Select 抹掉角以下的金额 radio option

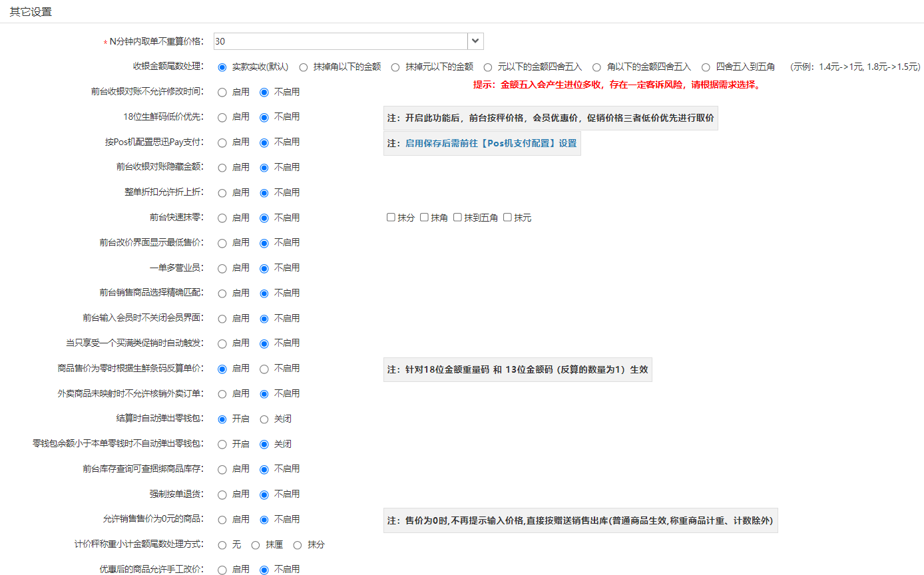(304, 67)
